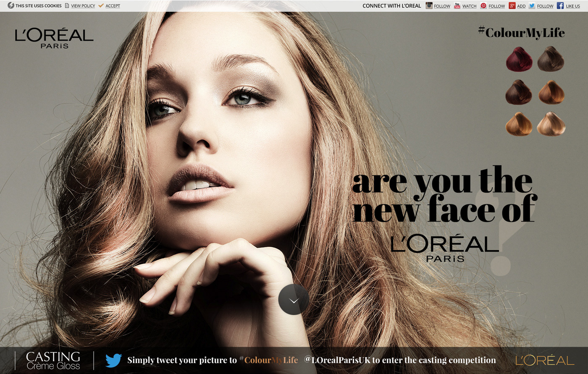Open the Like Us Facebook link
The image size is (588, 374).
(573, 6)
